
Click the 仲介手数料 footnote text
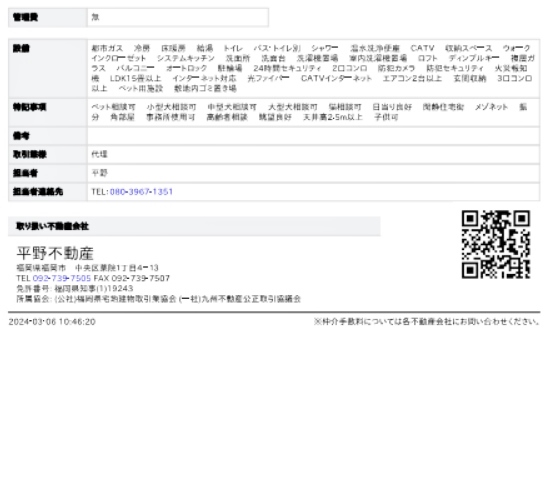pos(426,322)
